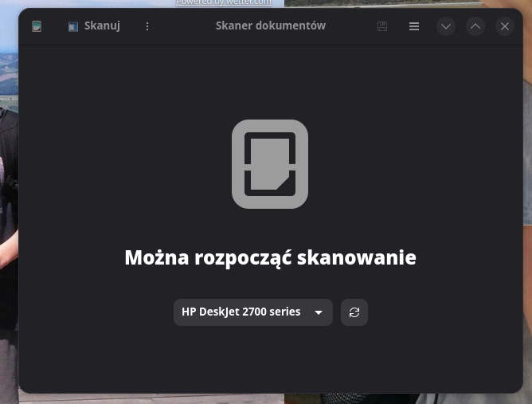Click the 'Skaner dokumentów' window title
The height and width of the screenshot is (404, 532).
coord(271,25)
